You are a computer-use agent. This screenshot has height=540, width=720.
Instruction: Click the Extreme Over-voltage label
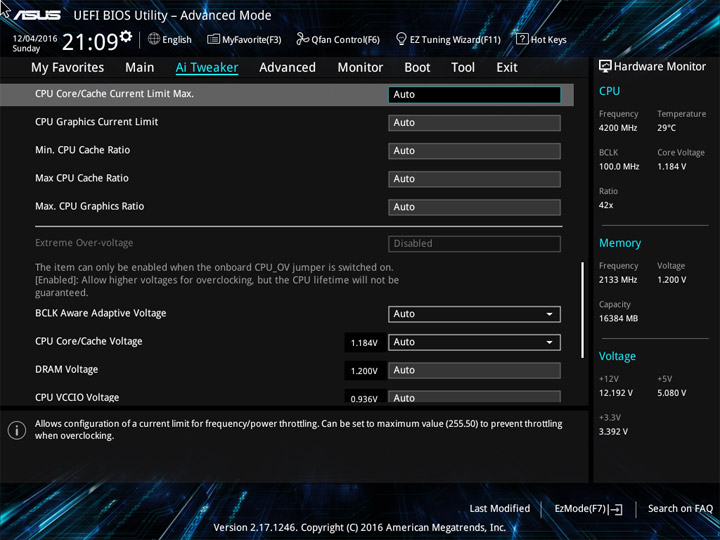coord(84,243)
